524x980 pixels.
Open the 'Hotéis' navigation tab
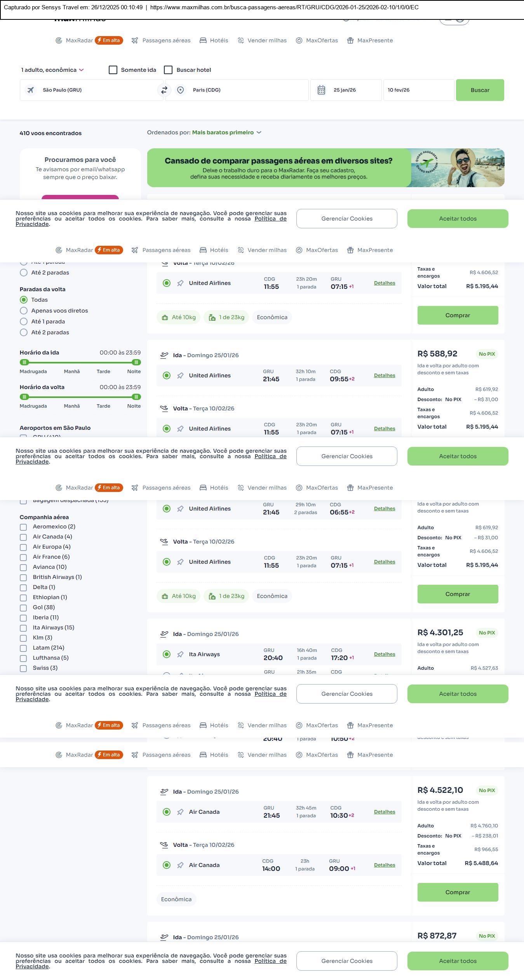coord(214,40)
